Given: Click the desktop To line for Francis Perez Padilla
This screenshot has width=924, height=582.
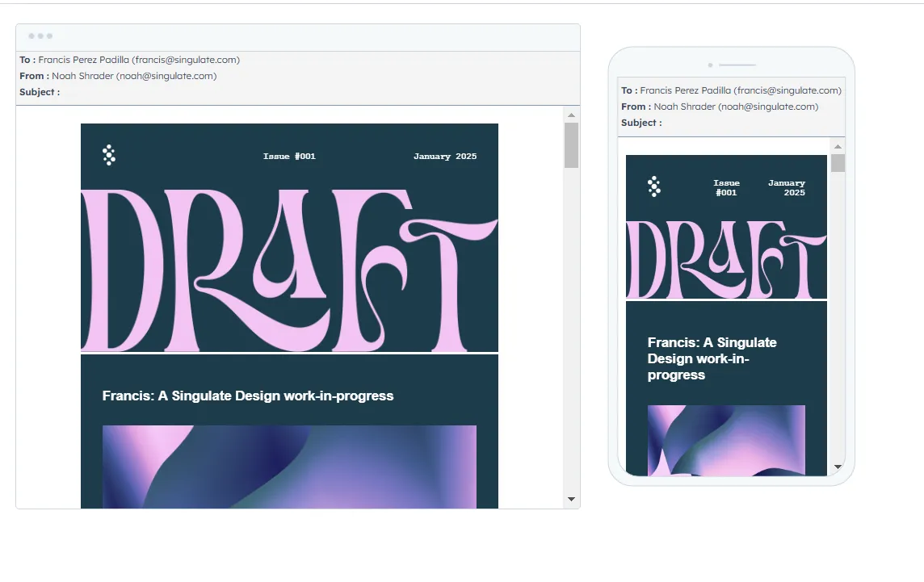Looking at the screenshot, I should pyautogui.click(x=130, y=60).
